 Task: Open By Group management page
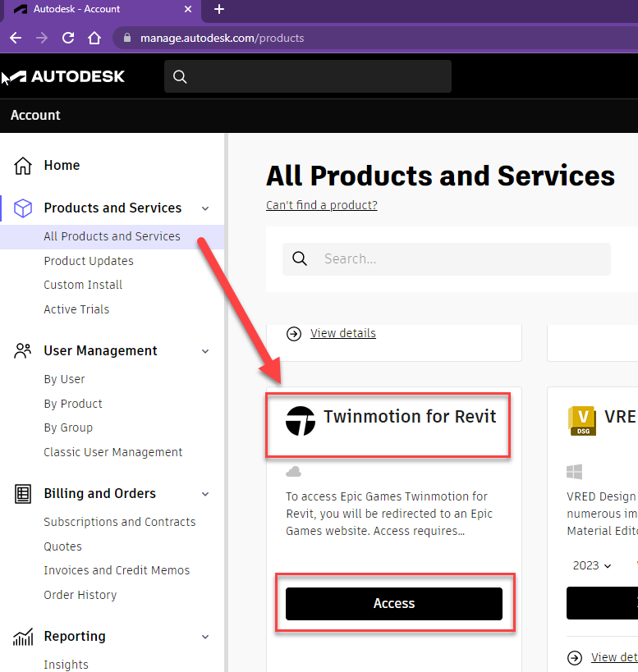click(x=68, y=427)
